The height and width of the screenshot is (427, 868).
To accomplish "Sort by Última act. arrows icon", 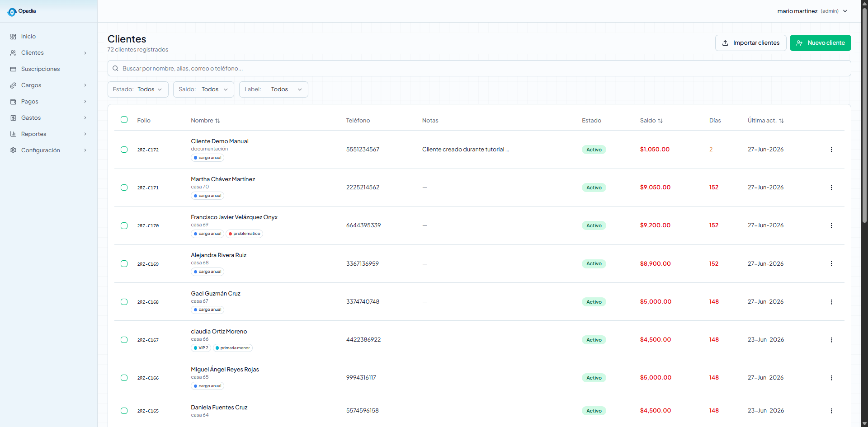I will (x=781, y=121).
